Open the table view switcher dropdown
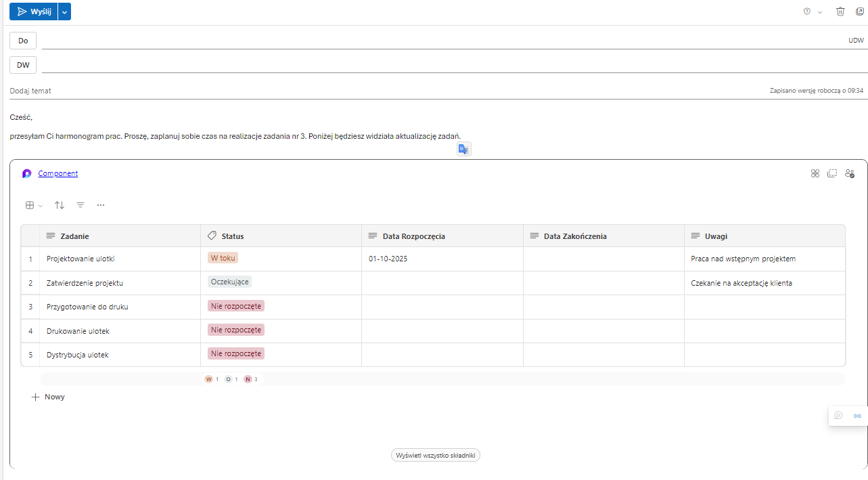 coord(34,205)
